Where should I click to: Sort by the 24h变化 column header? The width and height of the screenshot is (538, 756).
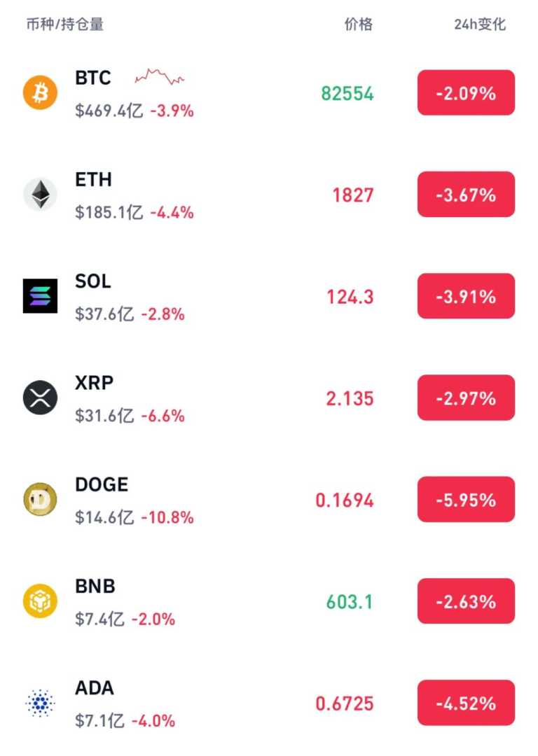click(480, 24)
